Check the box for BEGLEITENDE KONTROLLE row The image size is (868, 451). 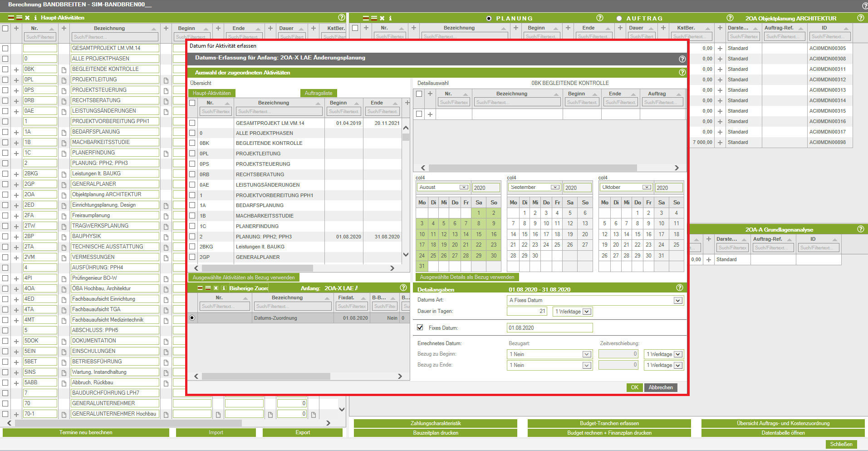point(192,143)
